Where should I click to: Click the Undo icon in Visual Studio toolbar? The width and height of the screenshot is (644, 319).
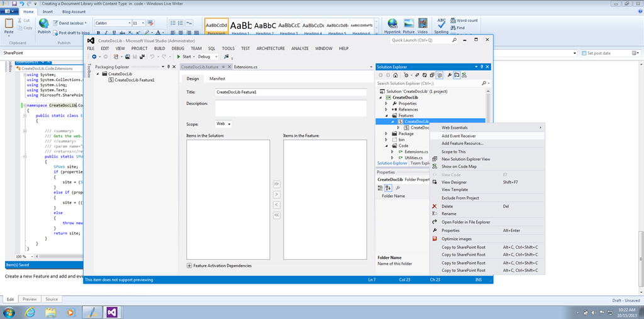(x=152, y=57)
